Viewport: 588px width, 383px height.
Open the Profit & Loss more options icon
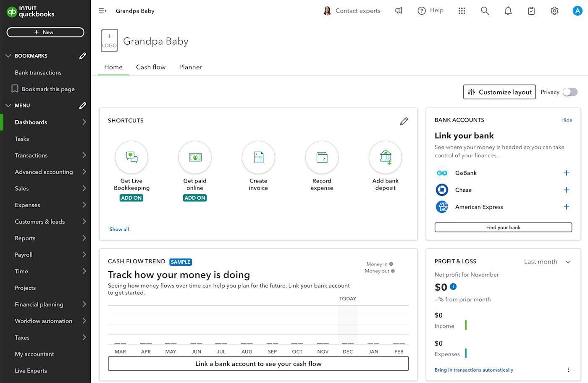tap(569, 370)
